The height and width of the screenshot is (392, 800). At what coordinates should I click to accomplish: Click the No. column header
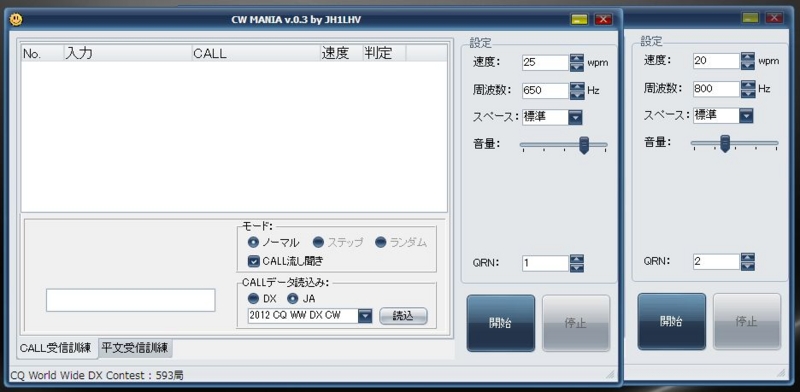coord(42,53)
